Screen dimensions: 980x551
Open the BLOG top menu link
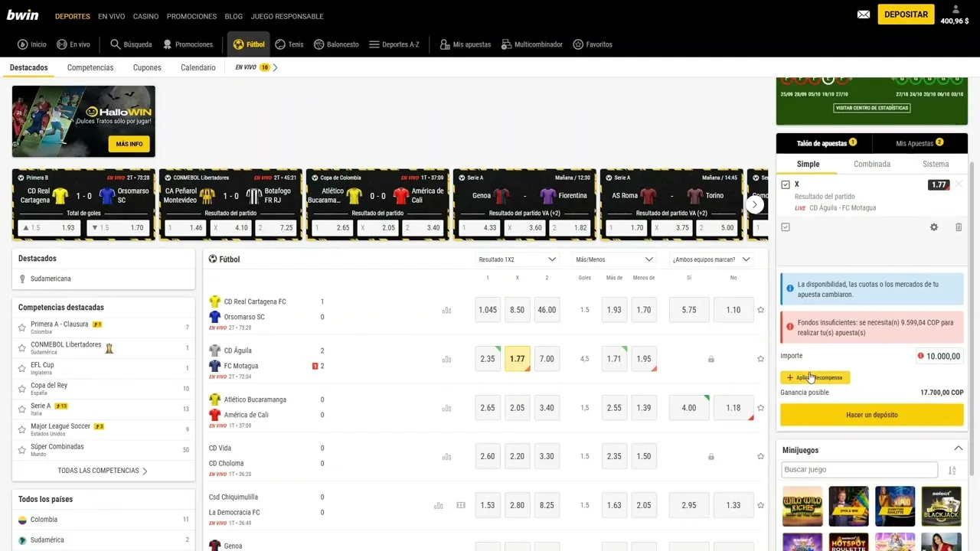[x=234, y=16]
